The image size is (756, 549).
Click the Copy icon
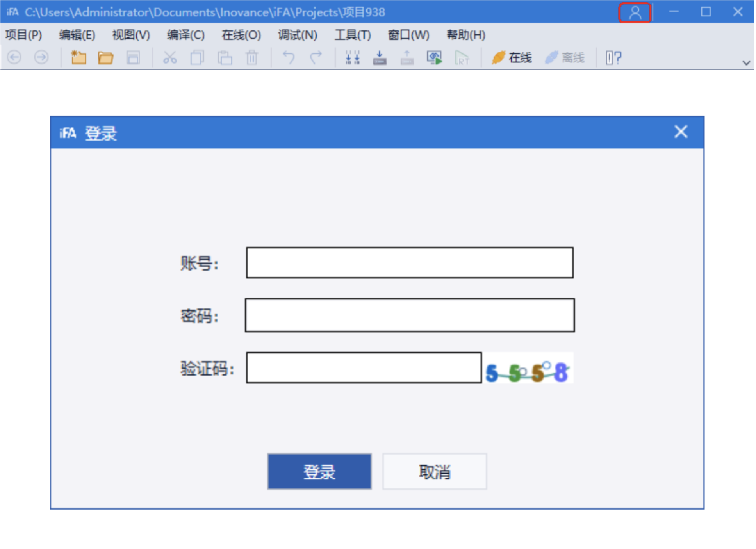[197, 57]
